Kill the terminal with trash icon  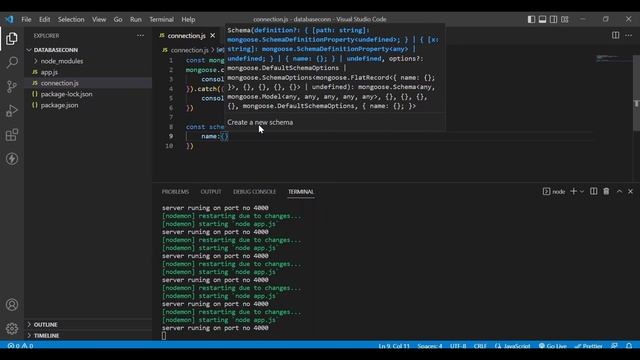pyautogui.click(x=606, y=191)
